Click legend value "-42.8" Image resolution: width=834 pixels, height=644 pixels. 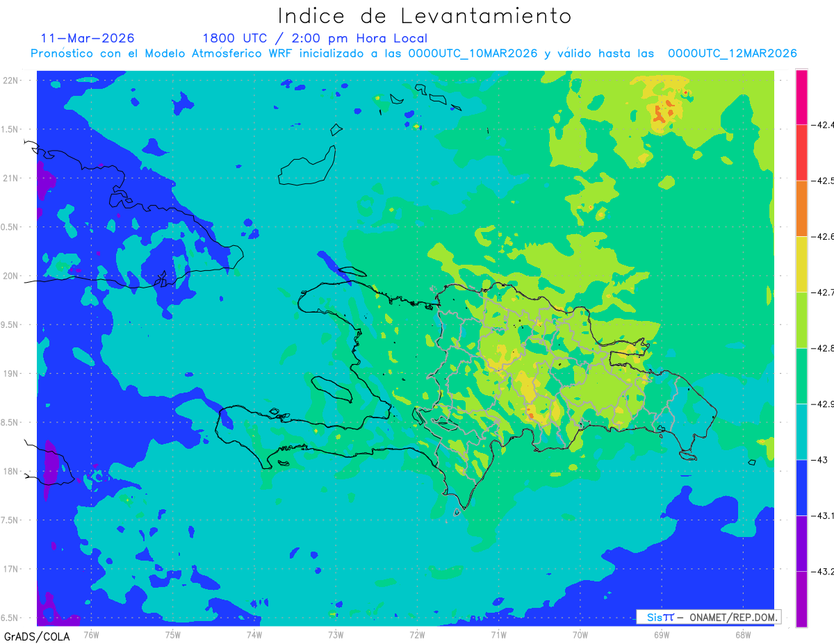pos(822,348)
